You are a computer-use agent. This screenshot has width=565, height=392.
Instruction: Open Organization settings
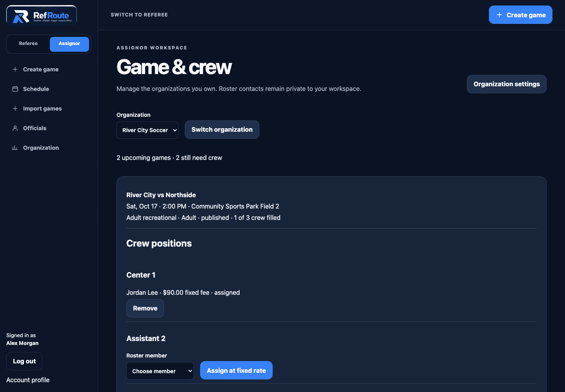click(x=507, y=84)
